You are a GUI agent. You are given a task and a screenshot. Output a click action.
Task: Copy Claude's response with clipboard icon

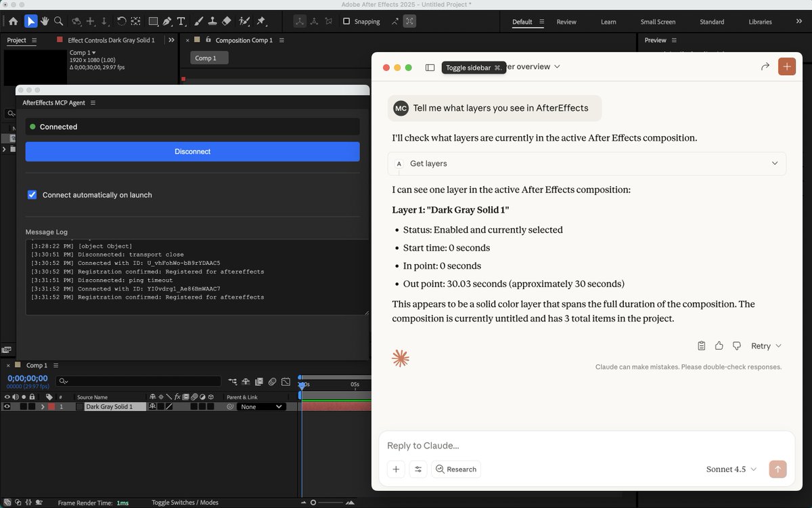pos(702,345)
